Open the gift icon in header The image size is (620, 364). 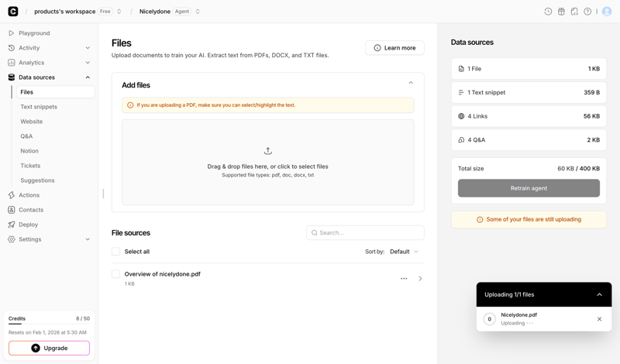pyautogui.click(x=561, y=12)
